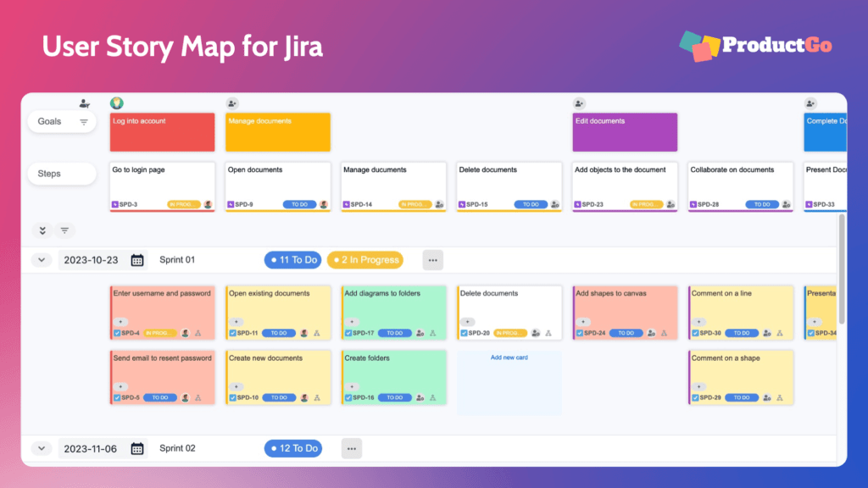Viewport: 868px width, 488px height.
Task: Open assignee avatar on SPD-9 step card
Action: click(323, 204)
